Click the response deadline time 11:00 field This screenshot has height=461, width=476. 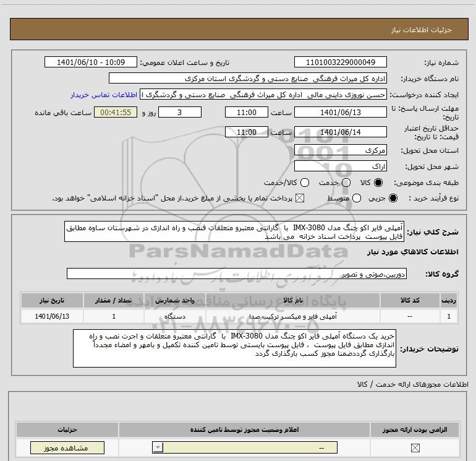(247, 113)
